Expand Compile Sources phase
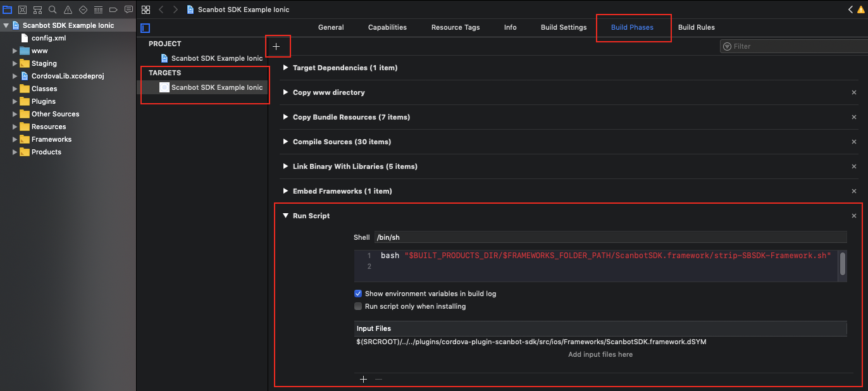Screen dimensions: 868x391 coord(286,142)
